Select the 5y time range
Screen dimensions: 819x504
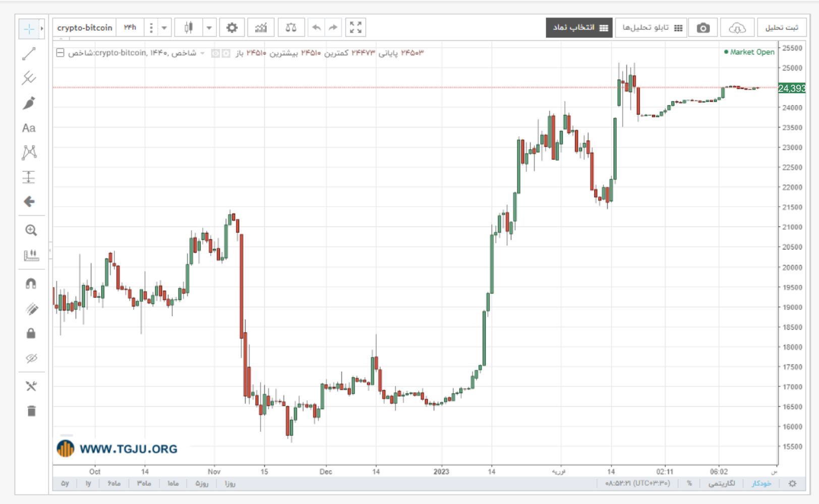(65, 483)
